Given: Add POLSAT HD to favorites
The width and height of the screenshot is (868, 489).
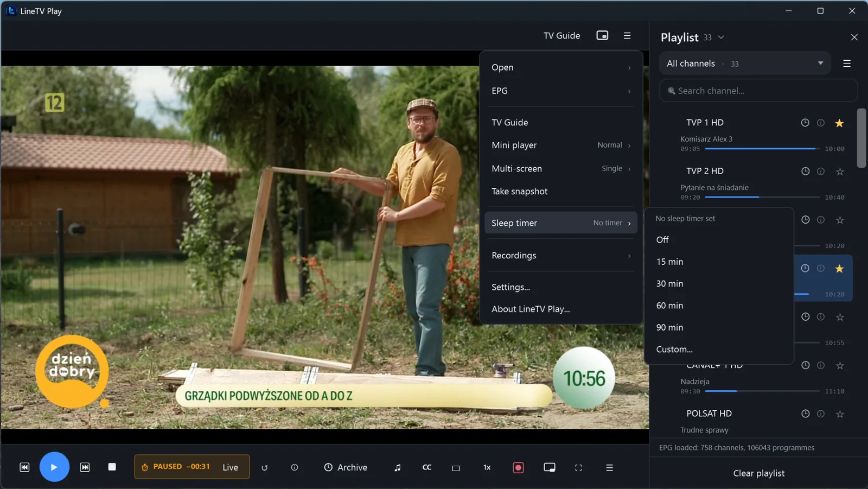Looking at the screenshot, I should point(840,414).
